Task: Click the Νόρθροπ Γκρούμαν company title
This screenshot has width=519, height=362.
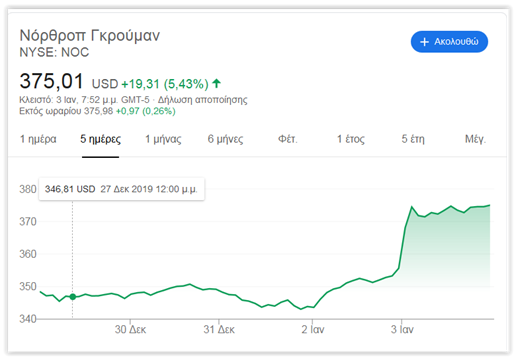Action: pos(90,35)
